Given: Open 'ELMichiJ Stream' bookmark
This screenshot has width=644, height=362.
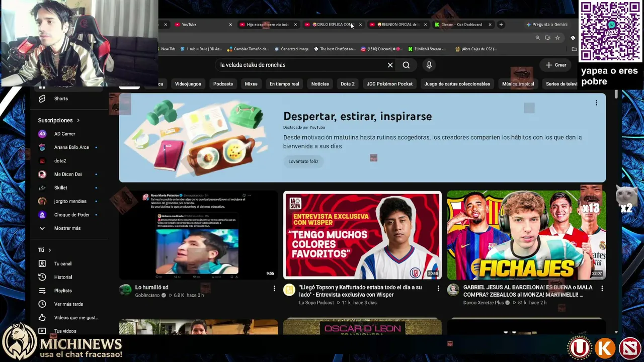Looking at the screenshot, I should coord(427,49).
